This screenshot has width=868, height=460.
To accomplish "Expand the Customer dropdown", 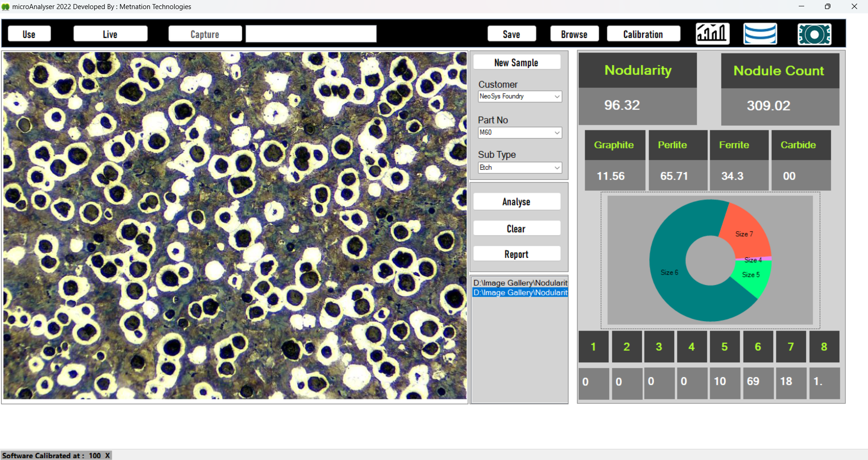I will pos(557,96).
